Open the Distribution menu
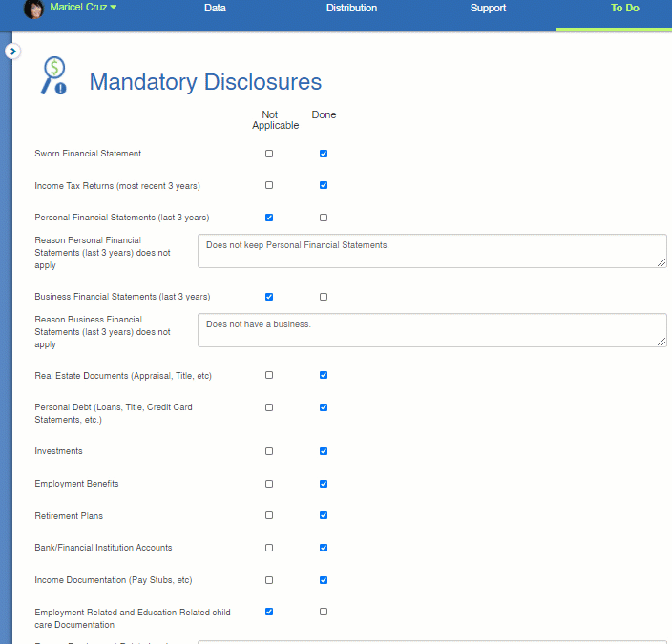This screenshot has width=672, height=644. [x=351, y=8]
